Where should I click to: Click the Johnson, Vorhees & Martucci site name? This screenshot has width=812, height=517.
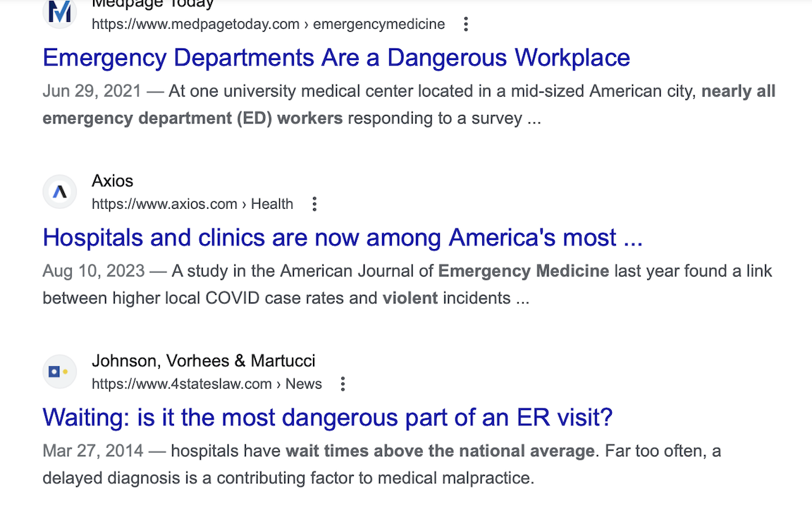[203, 361]
